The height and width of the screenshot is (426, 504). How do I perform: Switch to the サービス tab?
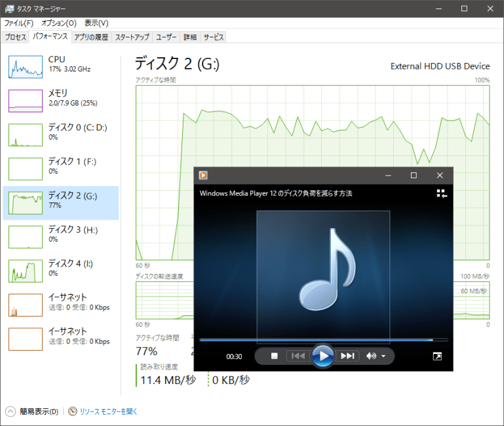pyautogui.click(x=214, y=37)
